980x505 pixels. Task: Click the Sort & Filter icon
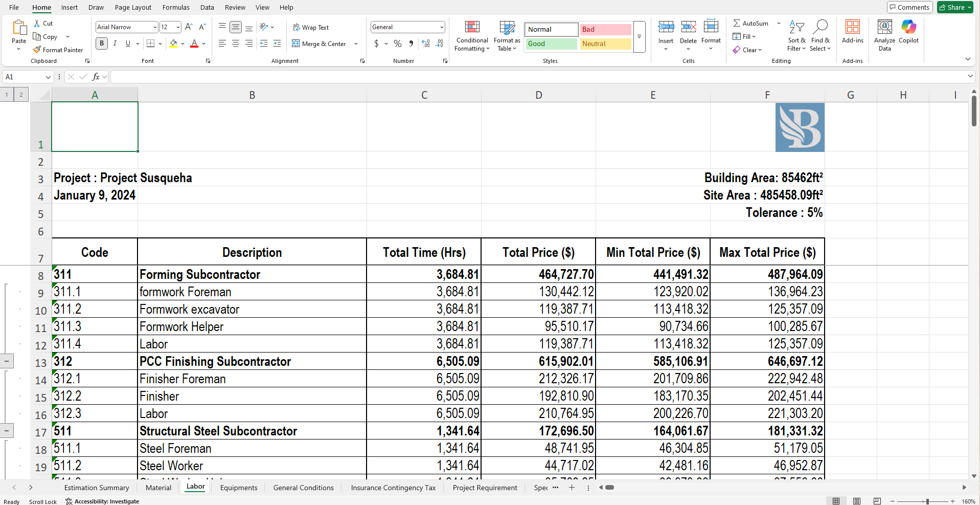(x=796, y=27)
